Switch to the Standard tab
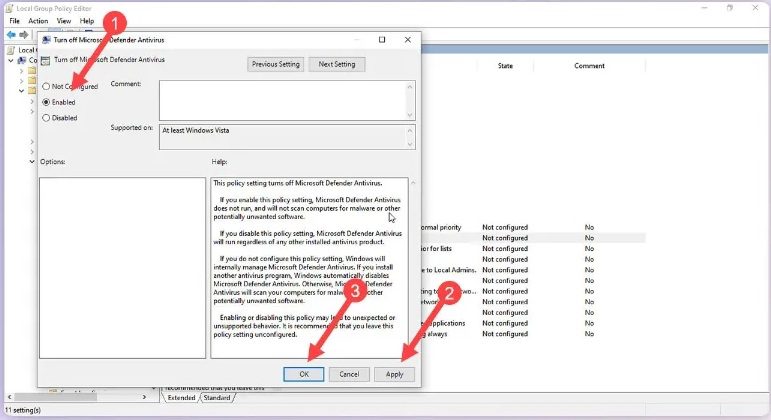 [217, 397]
